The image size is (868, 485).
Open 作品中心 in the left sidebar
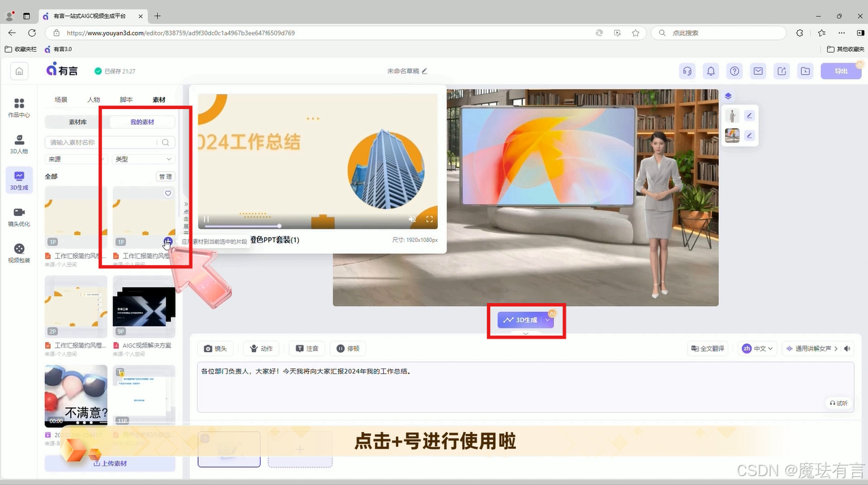(19, 108)
